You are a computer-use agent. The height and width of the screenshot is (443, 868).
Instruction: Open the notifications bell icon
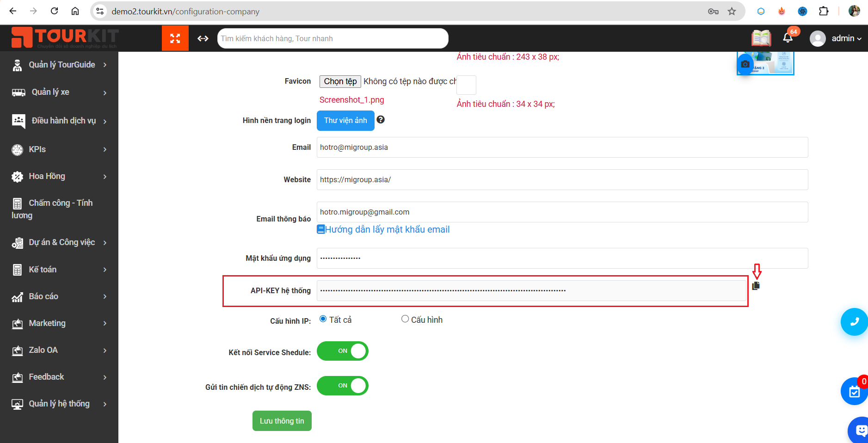coord(788,38)
